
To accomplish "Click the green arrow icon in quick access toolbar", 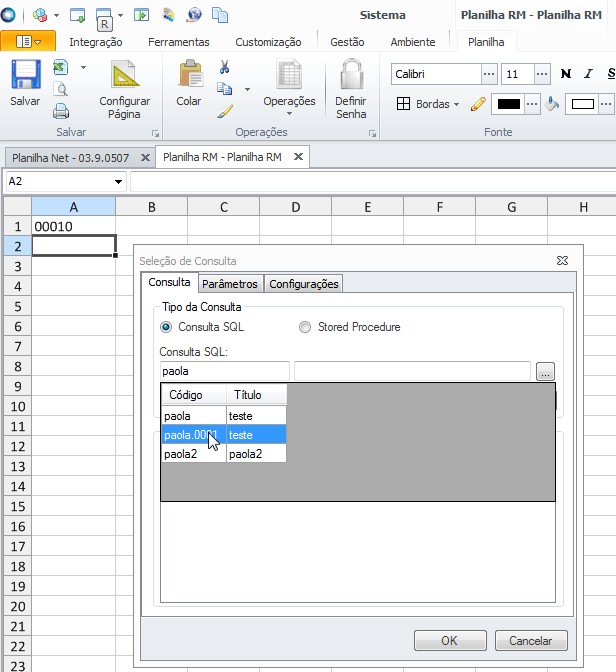I will pyautogui.click(x=141, y=15).
